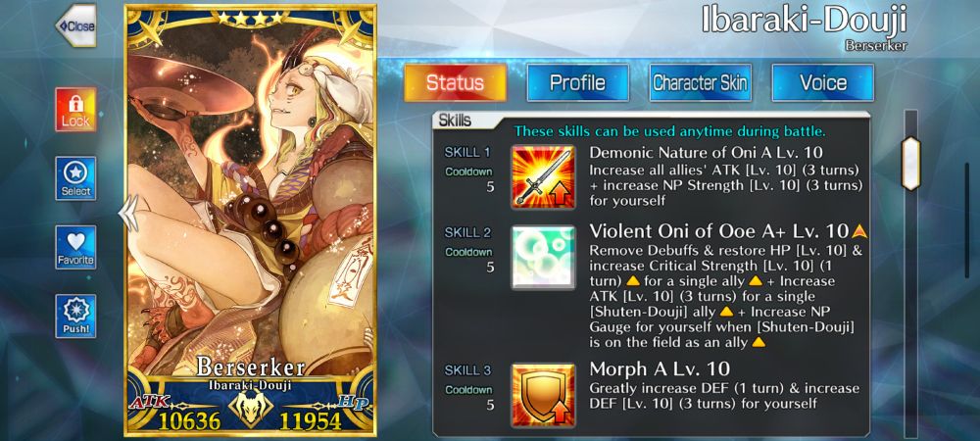Click the Skills section header label
The image size is (980, 441).
455,120
